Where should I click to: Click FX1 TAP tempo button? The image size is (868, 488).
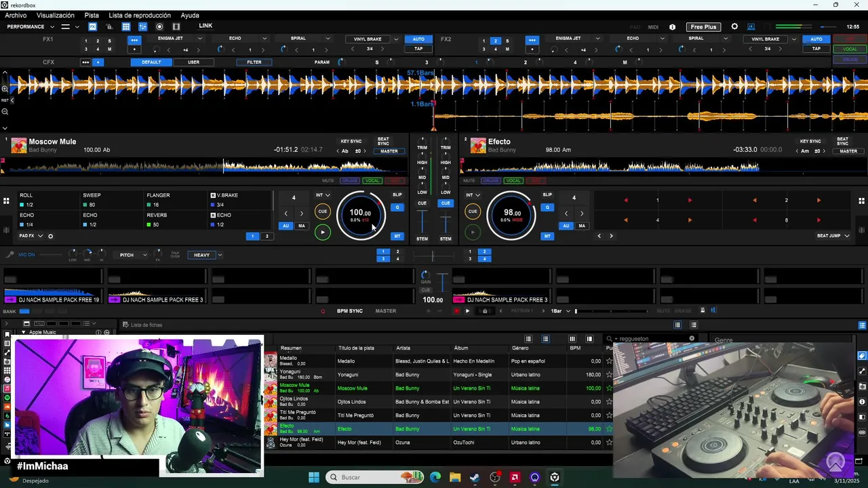pos(418,49)
